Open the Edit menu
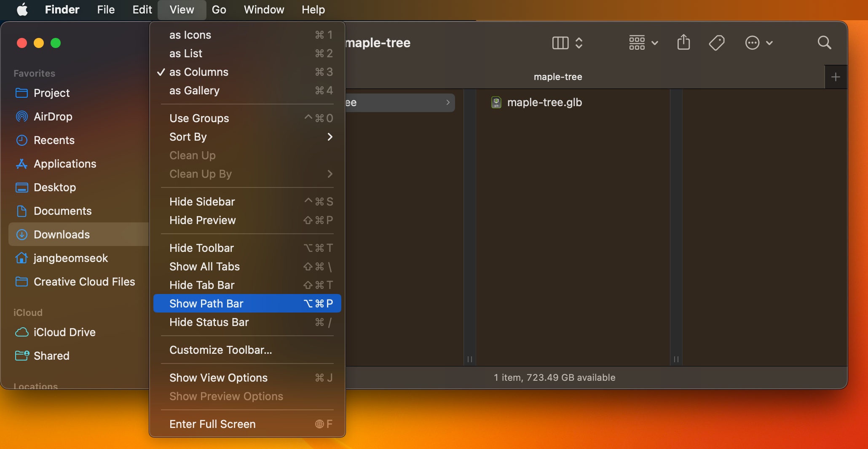This screenshot has height=449, width=868. click(x=142, y=9)
